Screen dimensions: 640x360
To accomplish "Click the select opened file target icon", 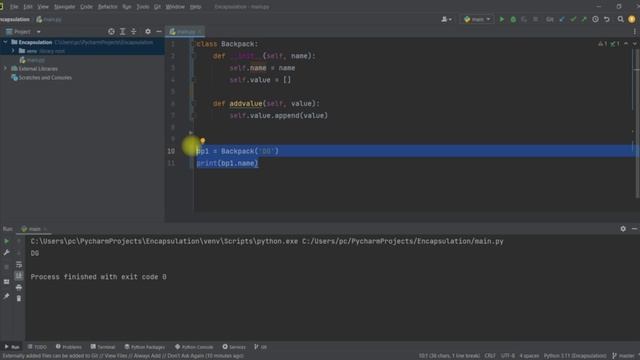I will (x=111, y=31).
